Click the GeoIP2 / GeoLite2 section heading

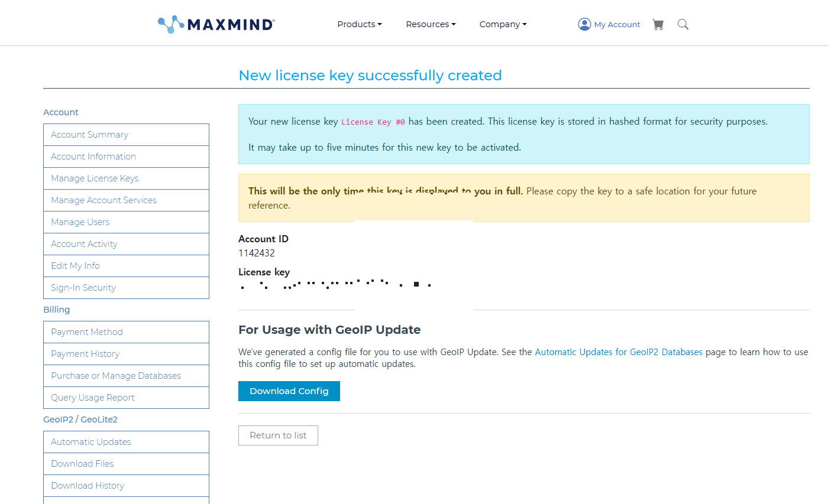80,420
